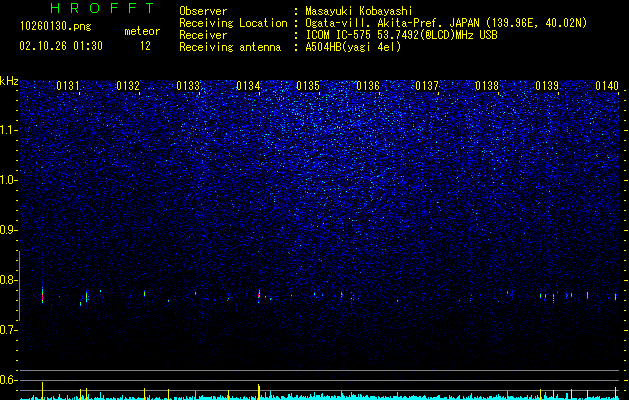Click the Observer field label
The height and width of the screenshot is (400, 629).
(203, 11)
